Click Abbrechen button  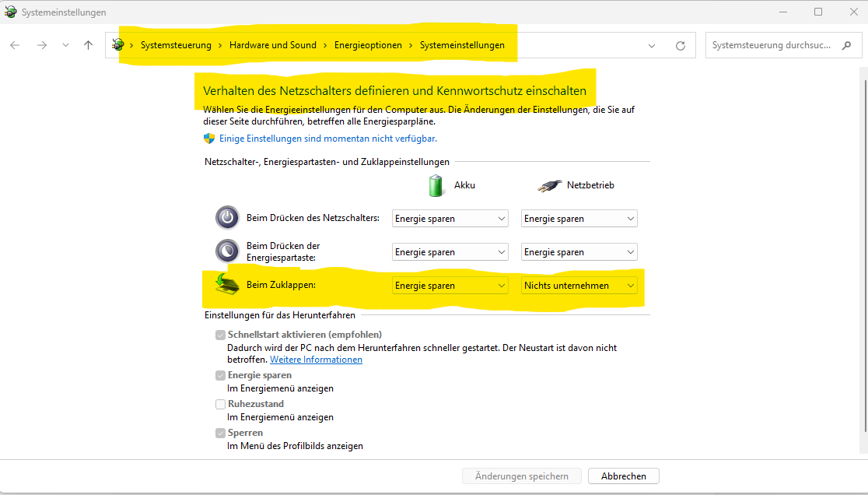click(623, 476)
